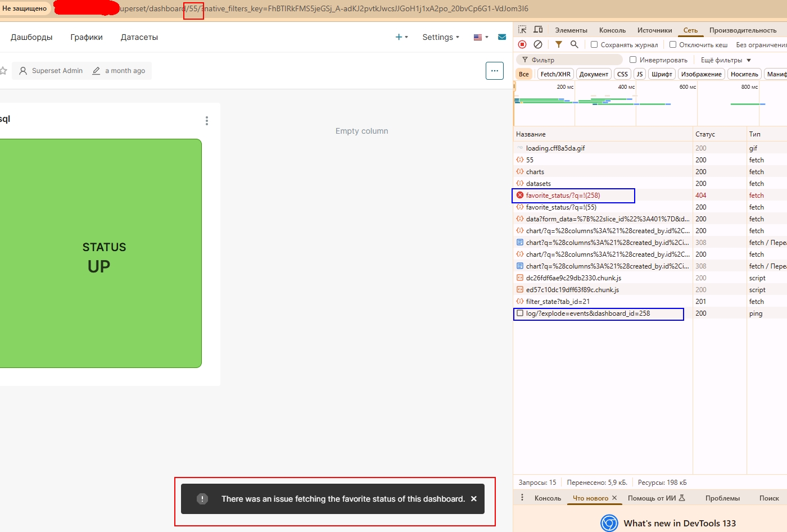787x532 pixels.
Task: Open the Датасеты navigation item
Action: point(139,37)
